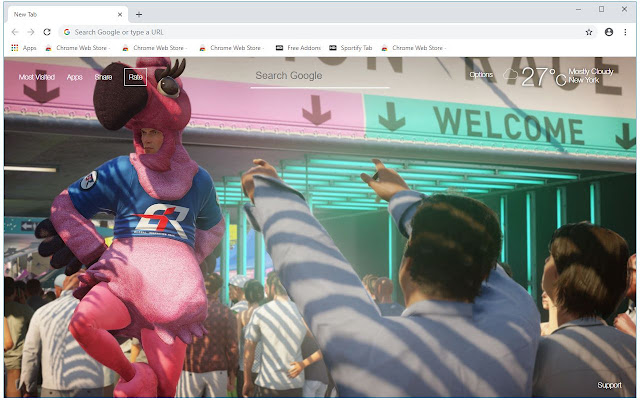The image size is (640, 400).
Task: Go back with the browser back arrow
Action: tap(15, 32)
